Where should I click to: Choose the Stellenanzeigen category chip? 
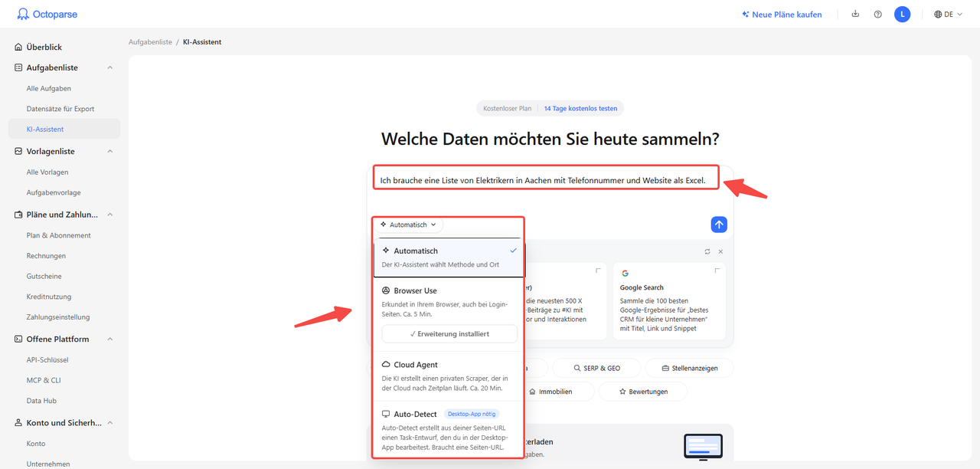click(x=689, y=368)
